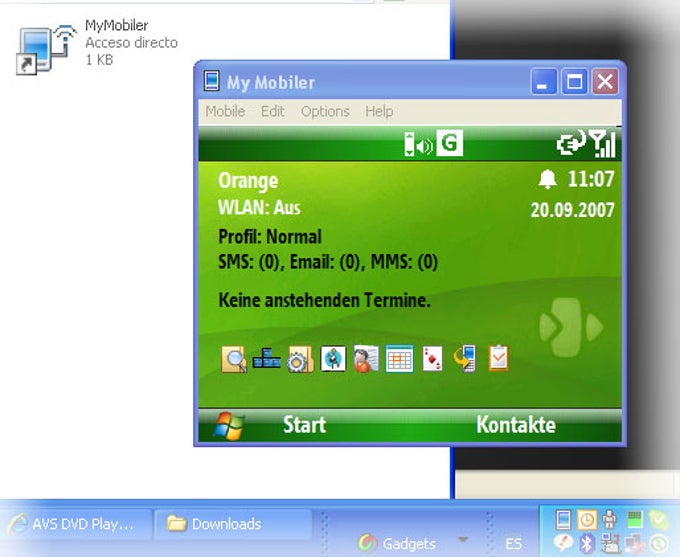This screenshot has width=680, height=557.
Task: Click the vertical scroll indicator status icon
Action: [409, 144]
